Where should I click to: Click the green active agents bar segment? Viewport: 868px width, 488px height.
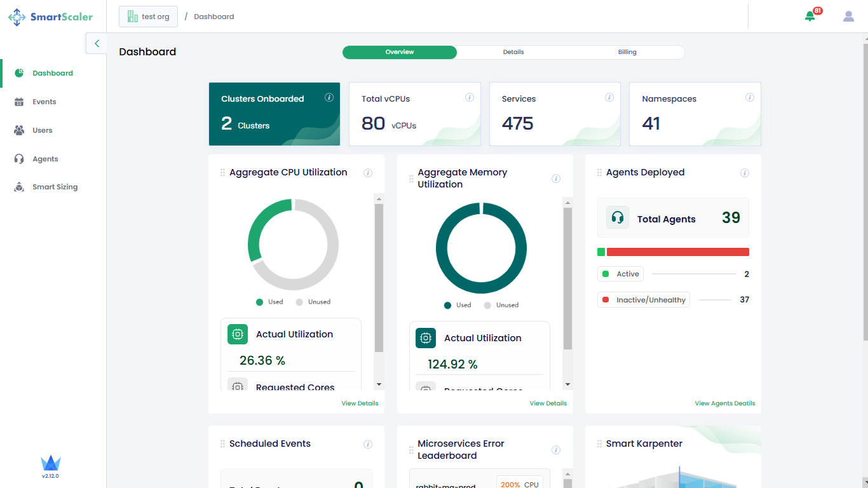[601, 252]
